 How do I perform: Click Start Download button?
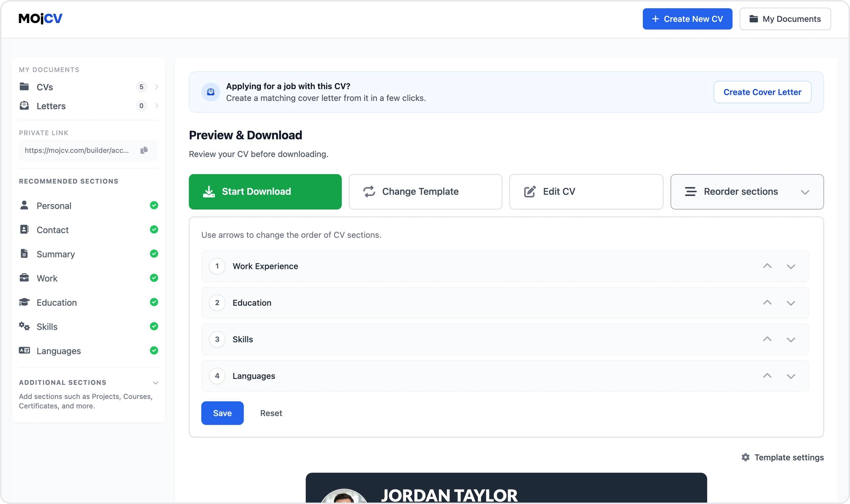(x=265, y=191)
